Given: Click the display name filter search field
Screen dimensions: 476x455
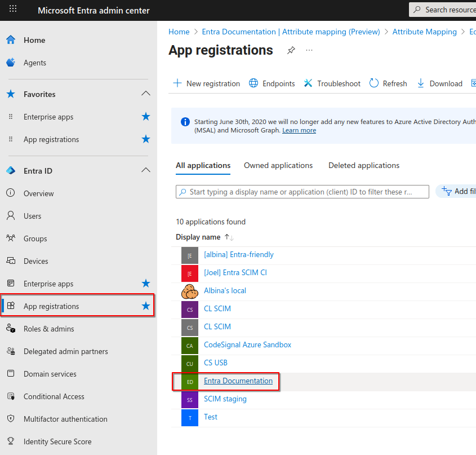Looking at the screenshot, I should (302, 192).
